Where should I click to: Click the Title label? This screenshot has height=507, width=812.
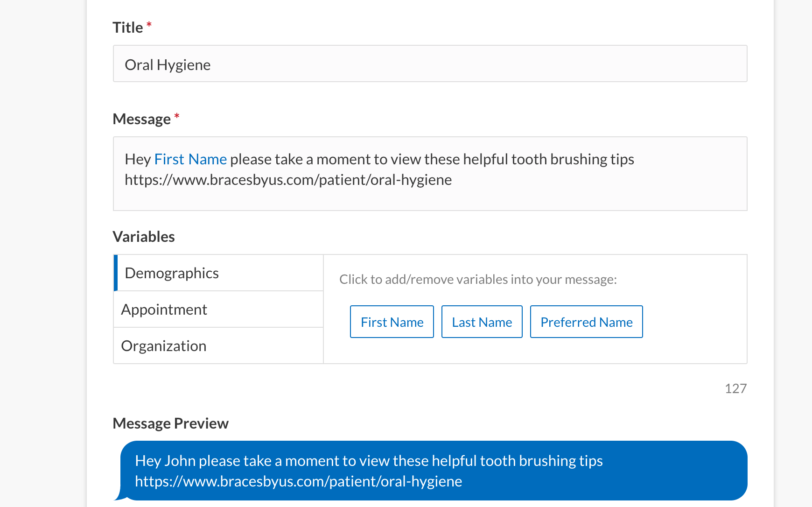[x=128, y=28]
